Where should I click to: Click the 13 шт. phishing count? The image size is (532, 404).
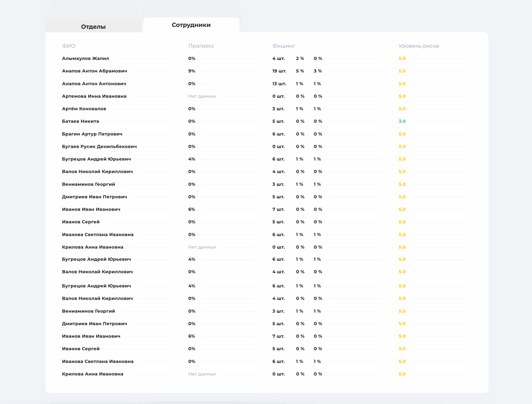point(279,84)
